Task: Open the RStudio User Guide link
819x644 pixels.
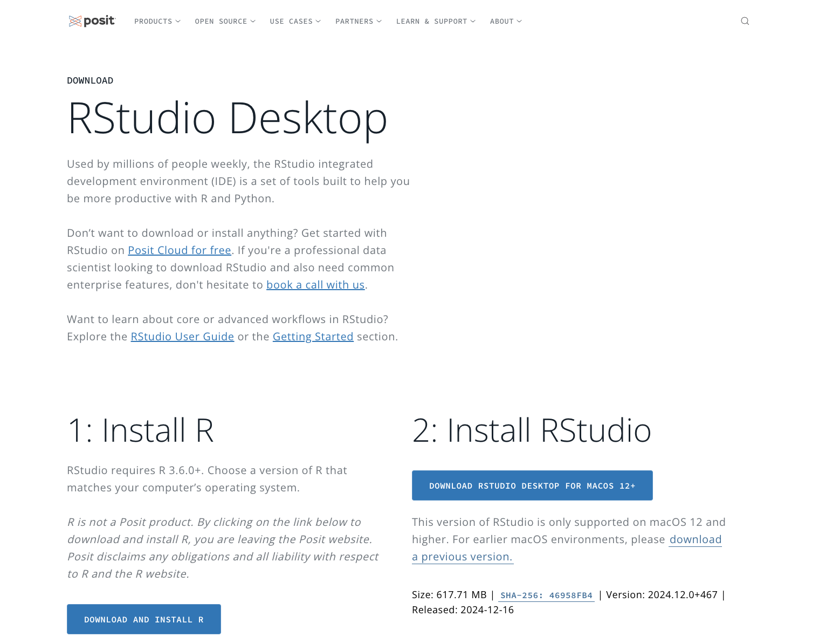Action: click(182, 337)
